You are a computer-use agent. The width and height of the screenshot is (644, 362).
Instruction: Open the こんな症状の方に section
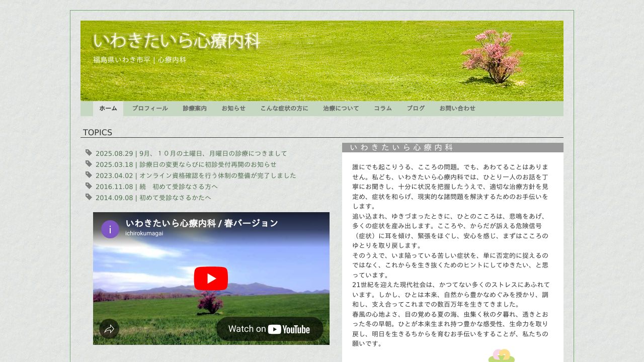coord(285,108)
